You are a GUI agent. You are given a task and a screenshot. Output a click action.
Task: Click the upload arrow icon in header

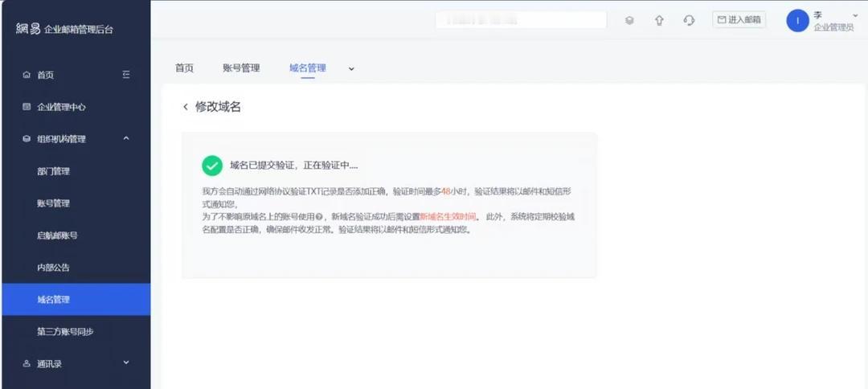coord(659,20)
